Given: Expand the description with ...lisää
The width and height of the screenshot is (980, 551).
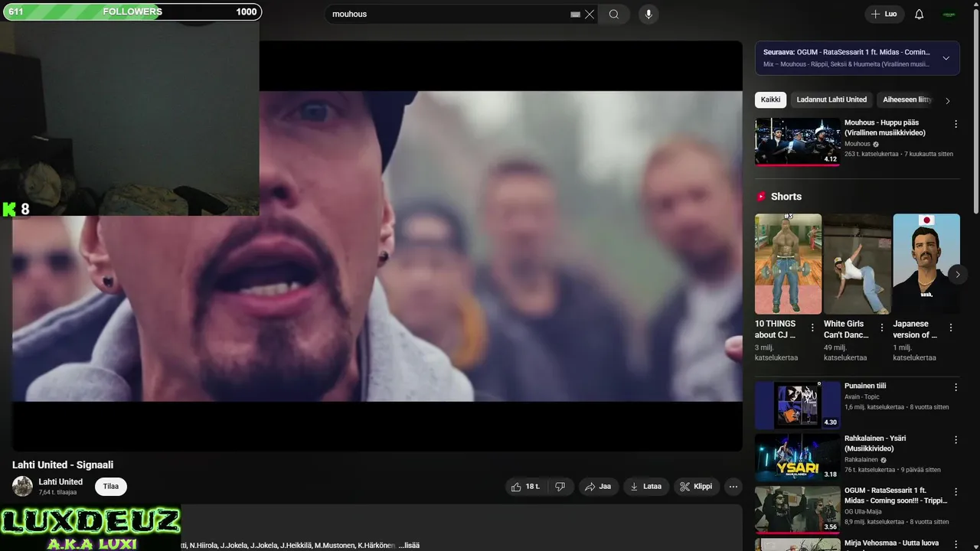Looking at the screenshot, I should pyautogui.click(x=409, y=546).
